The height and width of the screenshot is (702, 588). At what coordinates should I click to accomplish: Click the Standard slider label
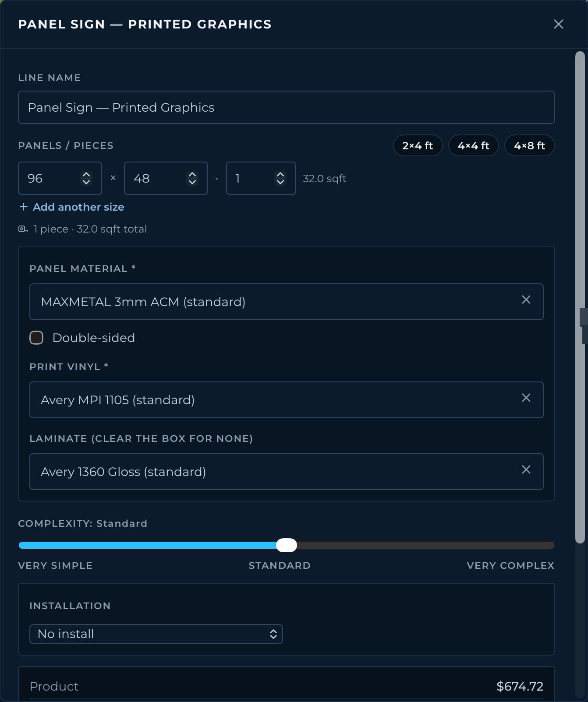point(280,565)
